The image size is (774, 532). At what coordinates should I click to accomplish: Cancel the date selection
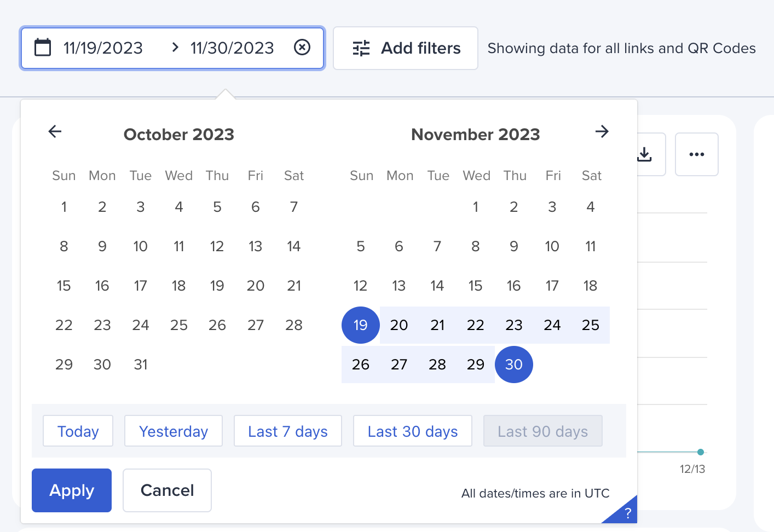click(x=167, y=490)
